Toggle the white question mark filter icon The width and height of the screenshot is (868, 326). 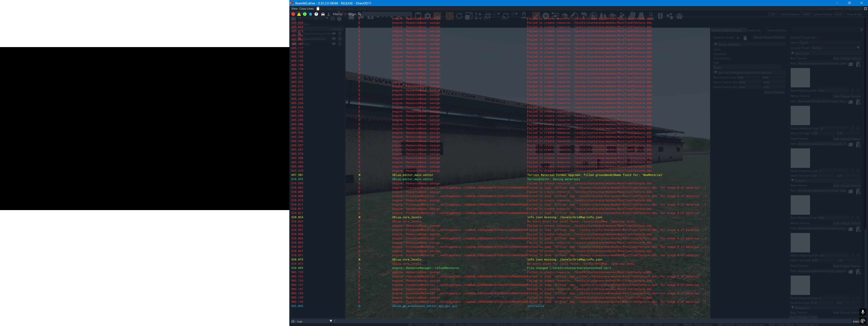click(316, 14)
